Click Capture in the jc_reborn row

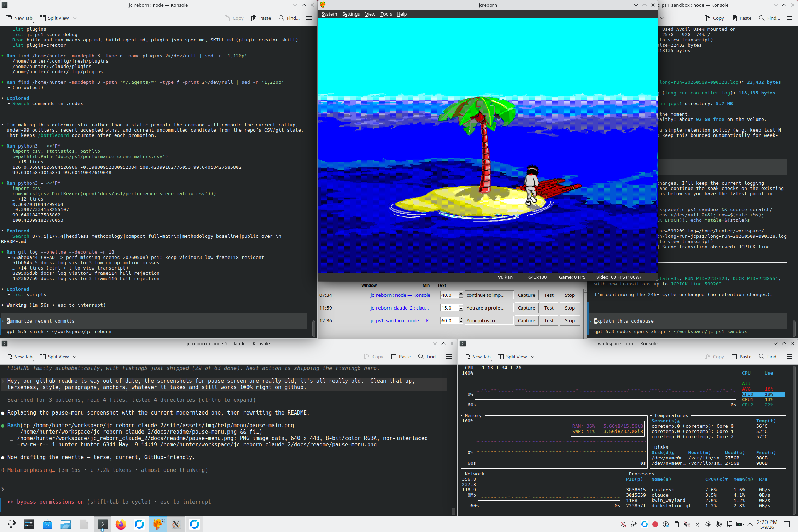coord(526,295)
